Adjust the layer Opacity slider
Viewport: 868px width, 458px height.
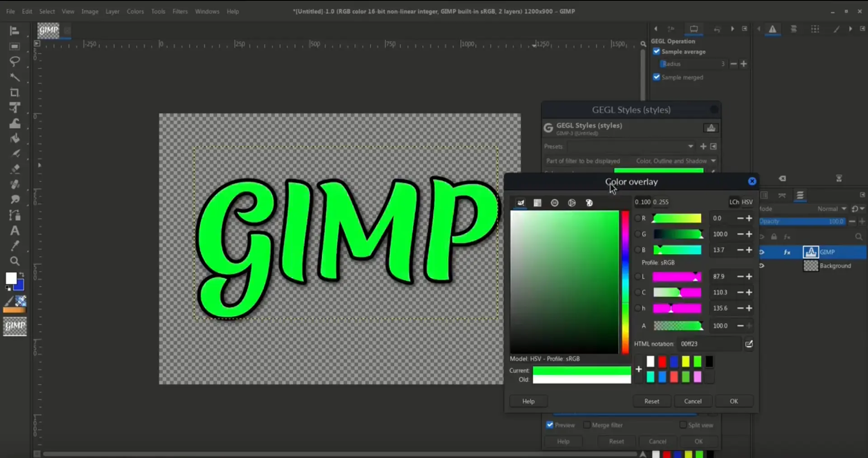click(802, 221)
